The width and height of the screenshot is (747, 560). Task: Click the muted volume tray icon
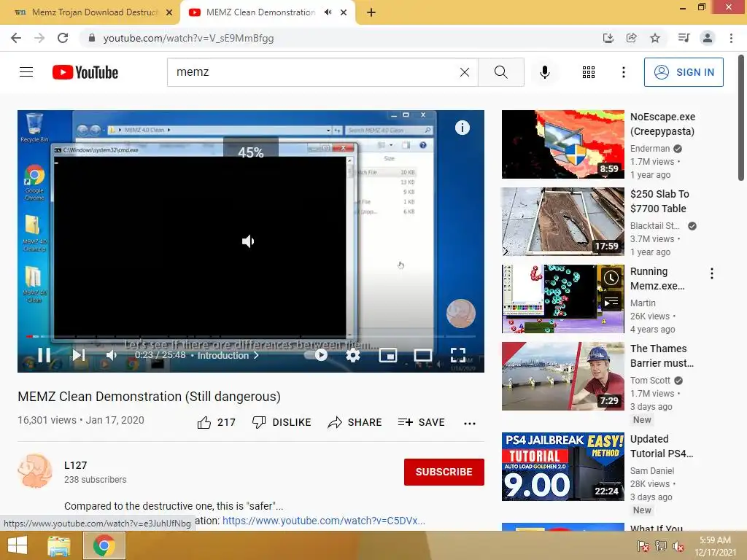click(x=678, y=545)
